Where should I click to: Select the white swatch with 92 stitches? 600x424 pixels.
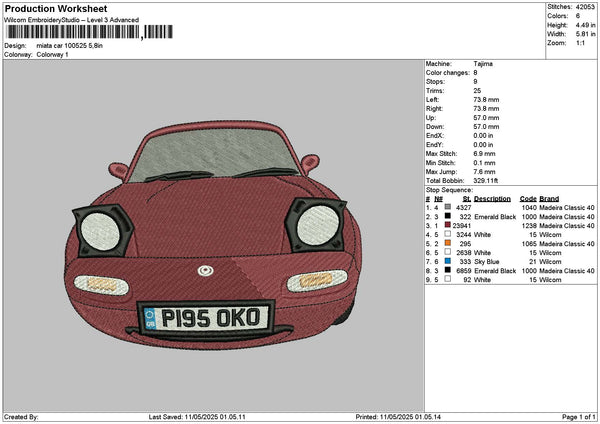(446, 279)
